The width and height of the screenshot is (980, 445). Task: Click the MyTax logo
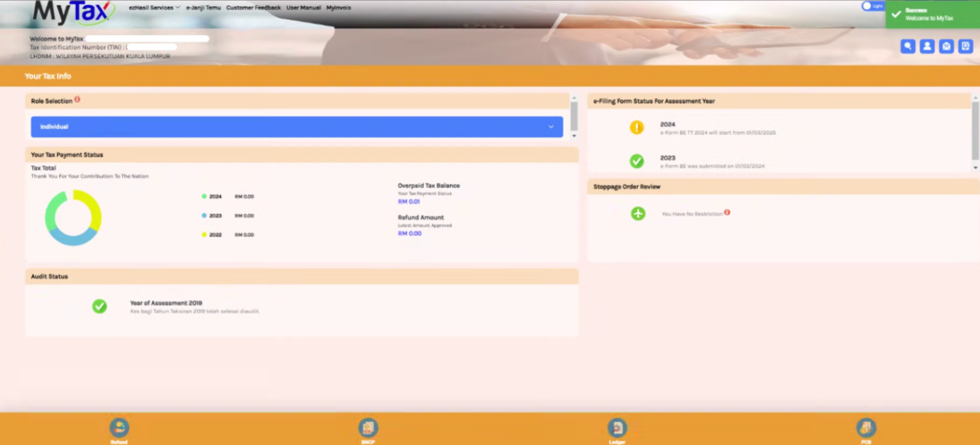click(74, 12)
